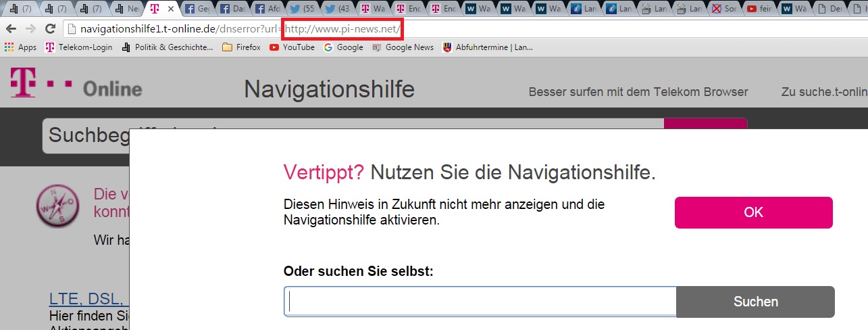The height and width of the screenshot is (330, 868).
Task: Open the Abfuhrtermine bookmark
Action: pyautogui.click(x=487, y=47)
